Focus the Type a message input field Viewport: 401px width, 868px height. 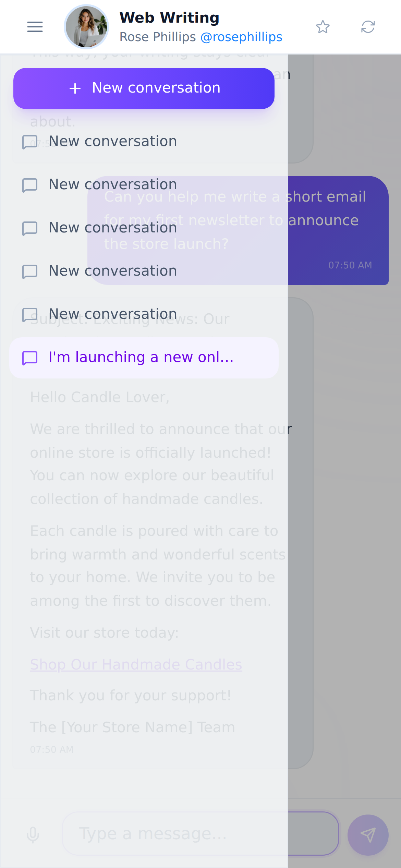(x=200, y=834)
